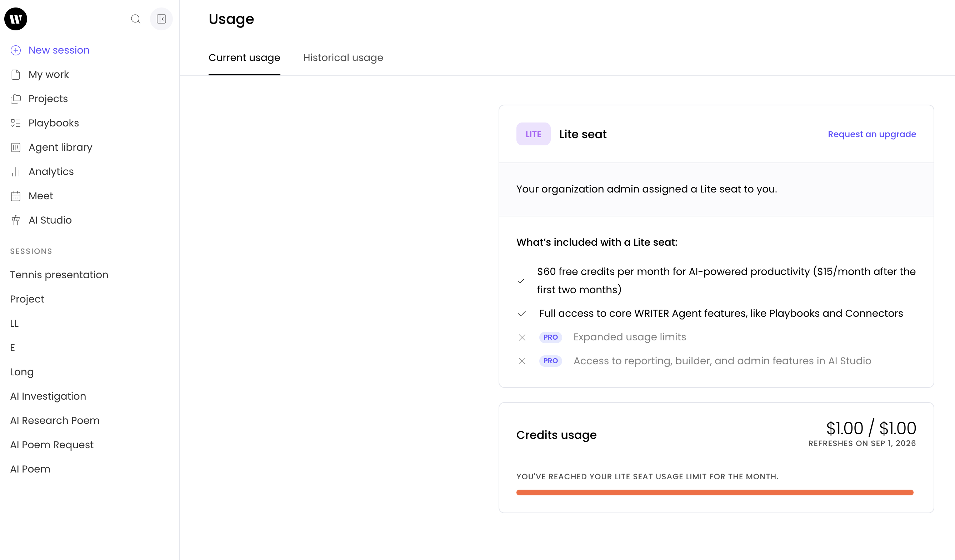
Task: Click the orange credits usage progress bar
Action: coord(715,492)
